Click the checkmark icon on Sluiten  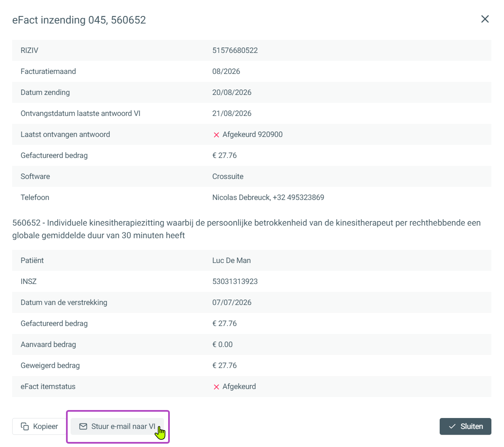pos(452,426)
